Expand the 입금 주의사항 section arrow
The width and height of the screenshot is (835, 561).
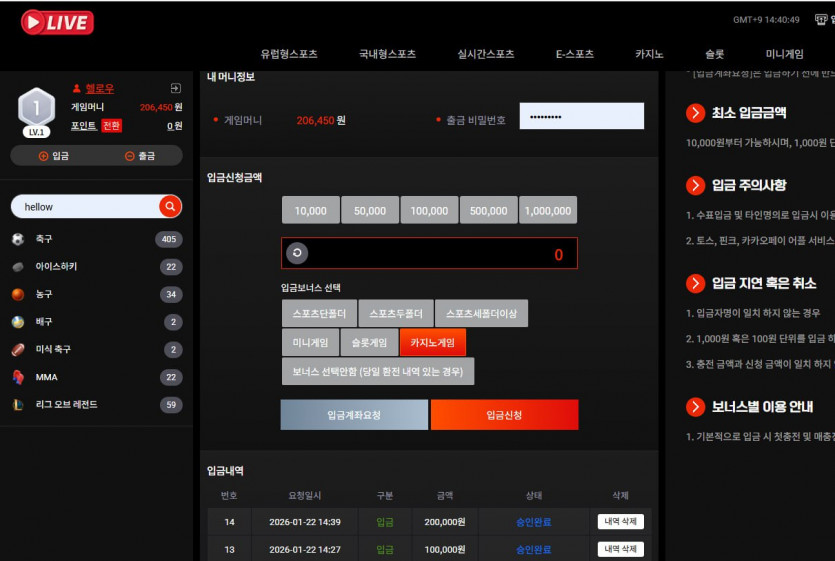(x=695, y=185)
